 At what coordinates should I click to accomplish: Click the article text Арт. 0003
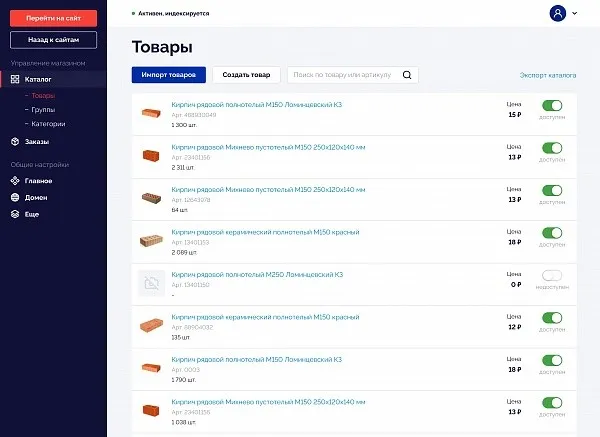pyautogui.click(x=186, y=370)
